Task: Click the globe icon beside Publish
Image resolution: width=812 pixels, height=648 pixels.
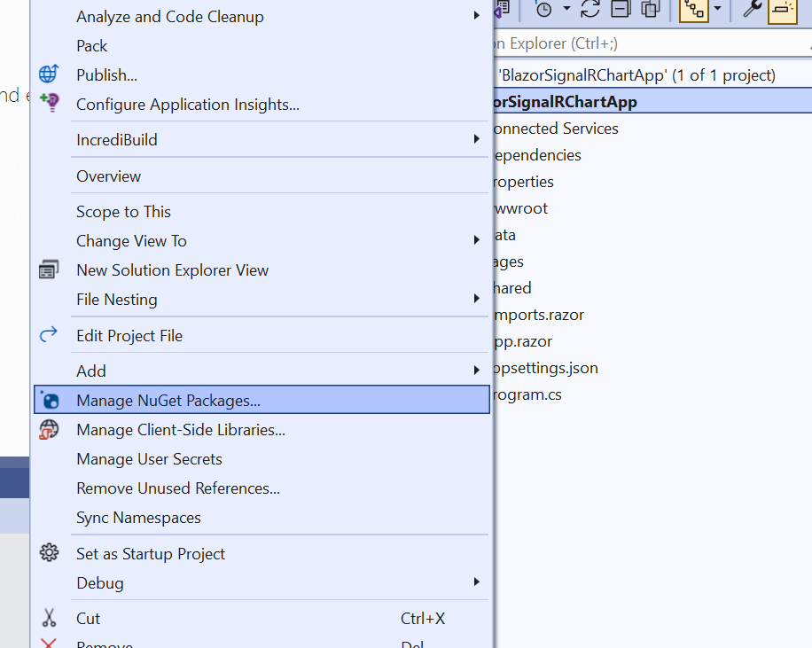Action: 49,74
